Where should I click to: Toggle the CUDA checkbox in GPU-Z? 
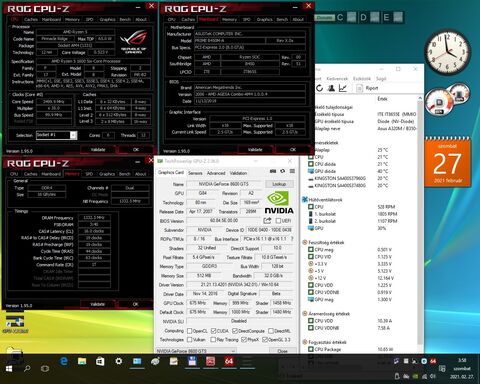click(213, 331)
